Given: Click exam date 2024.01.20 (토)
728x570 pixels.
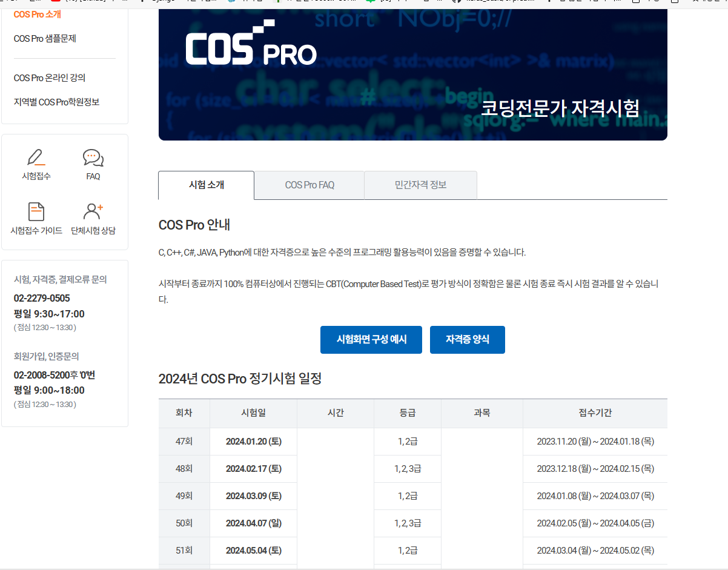Looking at the screenshot, I should [x=253, y=442].
